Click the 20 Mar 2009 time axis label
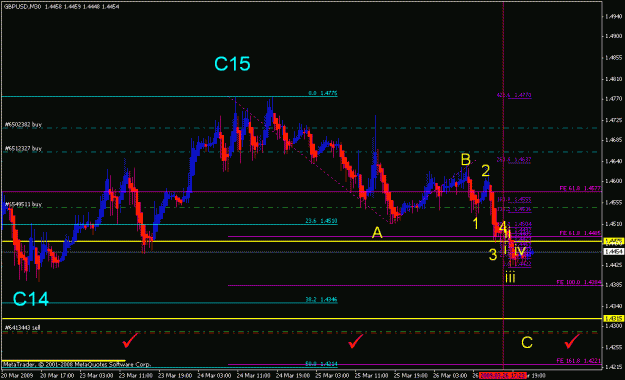This screenshot has width=625, height=380. point(17,376)
